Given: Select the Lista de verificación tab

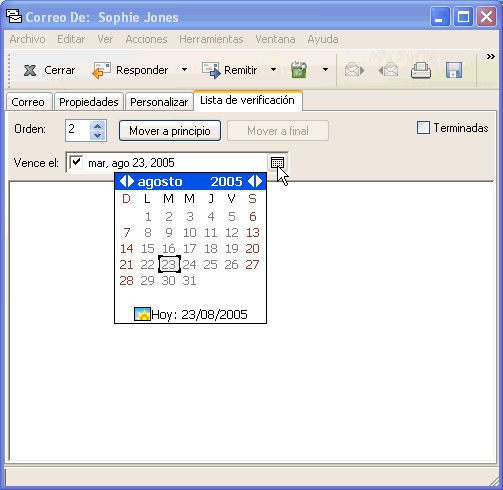Looking at the screenshot, I should (x=247, y=100).
